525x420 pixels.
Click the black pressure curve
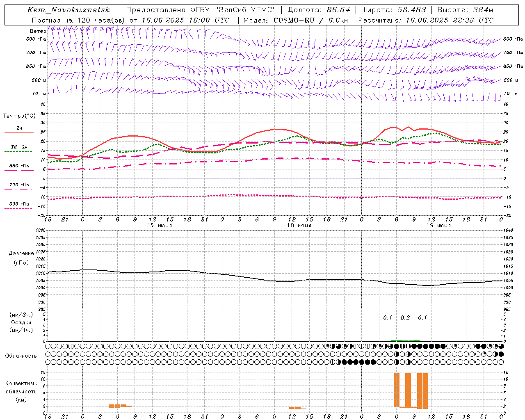point(275,281)
